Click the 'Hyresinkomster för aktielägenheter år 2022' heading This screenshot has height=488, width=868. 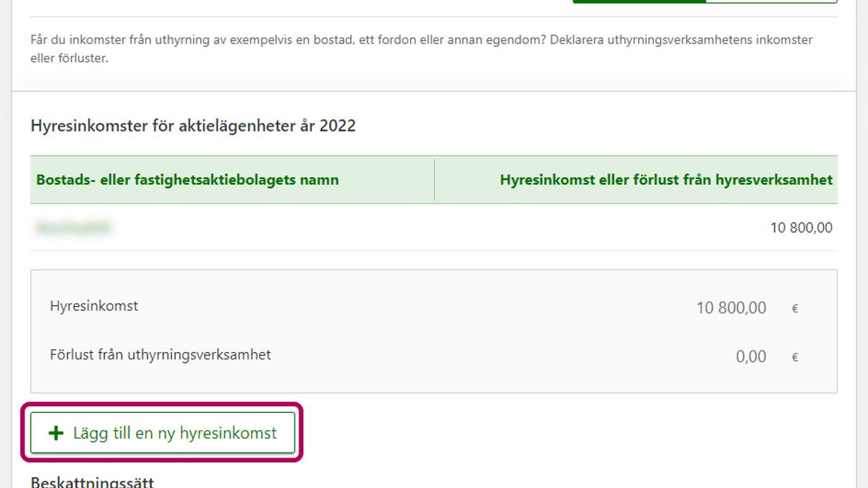[x=193, y=126]
